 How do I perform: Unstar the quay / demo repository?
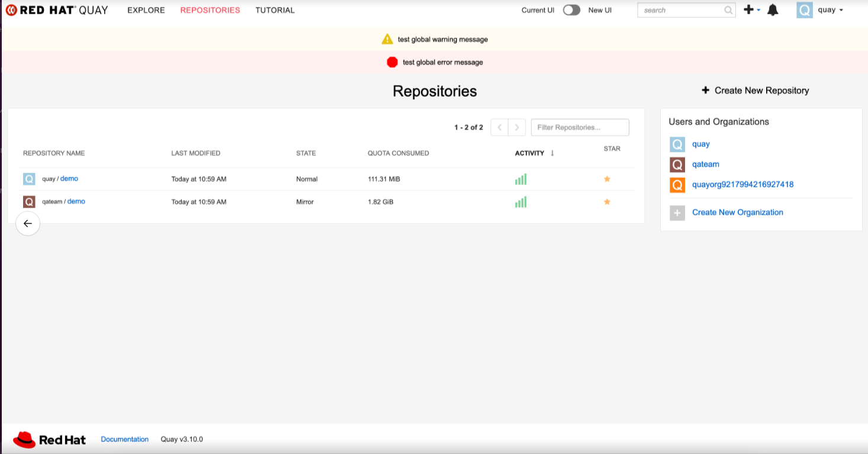point(607,179)
